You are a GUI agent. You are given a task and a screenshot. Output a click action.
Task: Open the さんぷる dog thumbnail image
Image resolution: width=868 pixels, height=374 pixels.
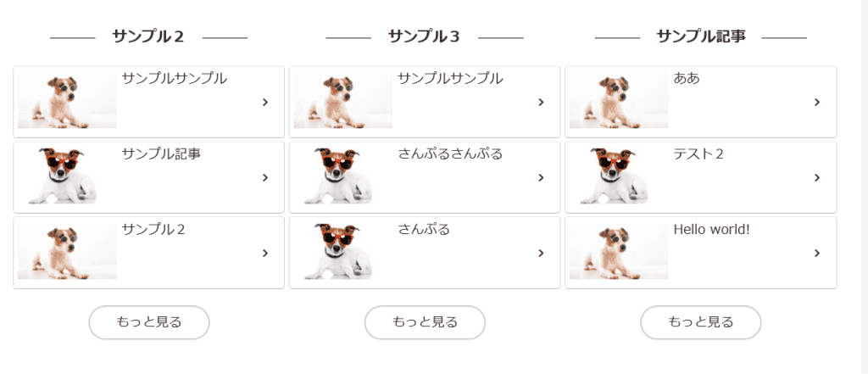tap(342, 252)
